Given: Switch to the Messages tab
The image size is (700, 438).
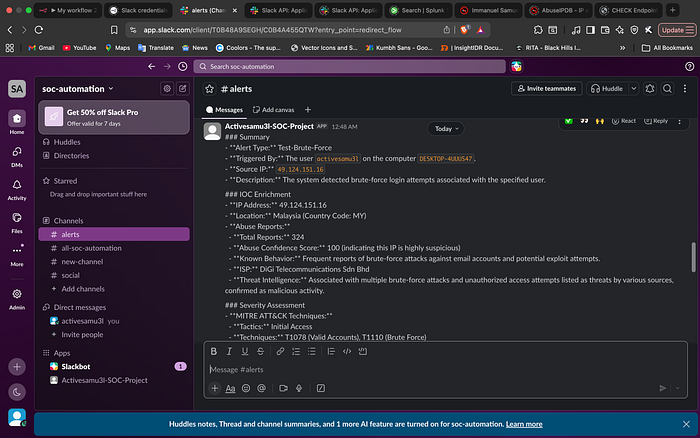Looking at the screenshot, I should coord(225,110).
